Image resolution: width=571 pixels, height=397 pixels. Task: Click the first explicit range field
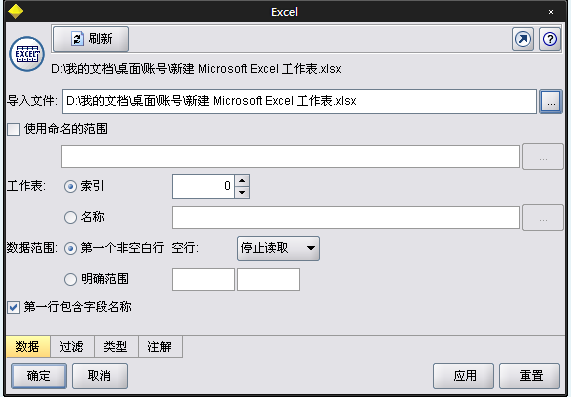[x=203, y=279]
